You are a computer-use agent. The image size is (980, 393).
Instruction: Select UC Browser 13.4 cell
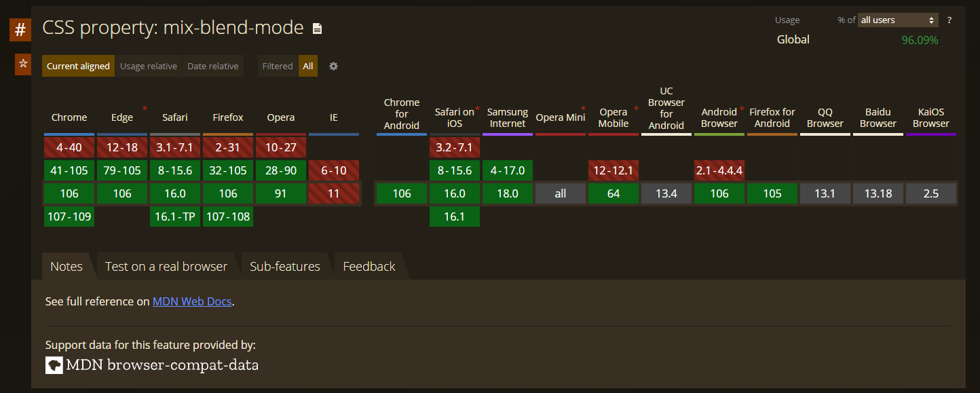point(666,193)
